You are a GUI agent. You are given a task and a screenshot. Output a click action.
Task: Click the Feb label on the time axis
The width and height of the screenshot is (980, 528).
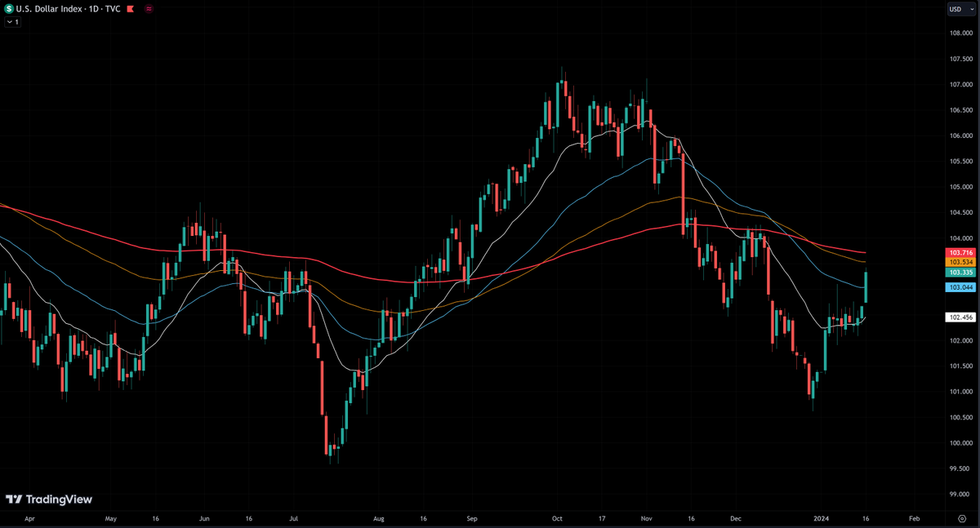point(914,518)
